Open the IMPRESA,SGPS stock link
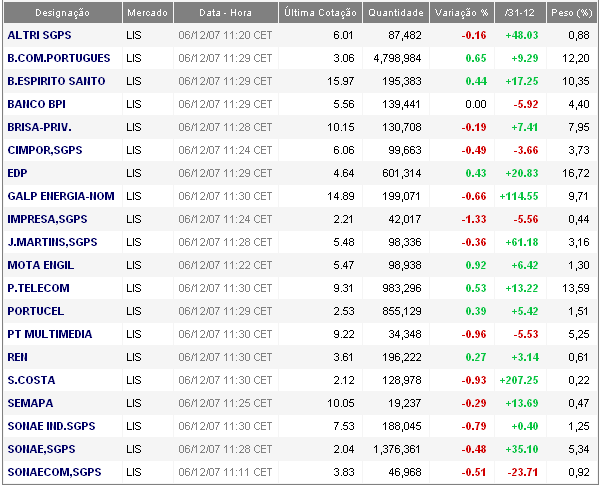This screenshot has height=488, width=603. [47, 219]
